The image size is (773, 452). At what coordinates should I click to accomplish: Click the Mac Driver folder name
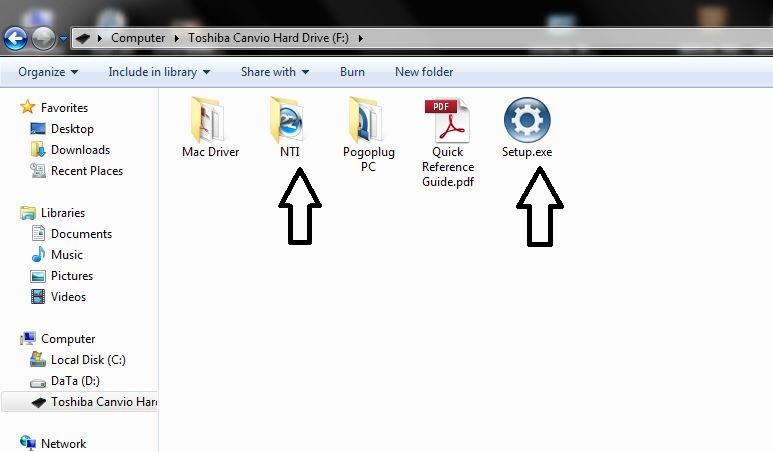point(211,152)
